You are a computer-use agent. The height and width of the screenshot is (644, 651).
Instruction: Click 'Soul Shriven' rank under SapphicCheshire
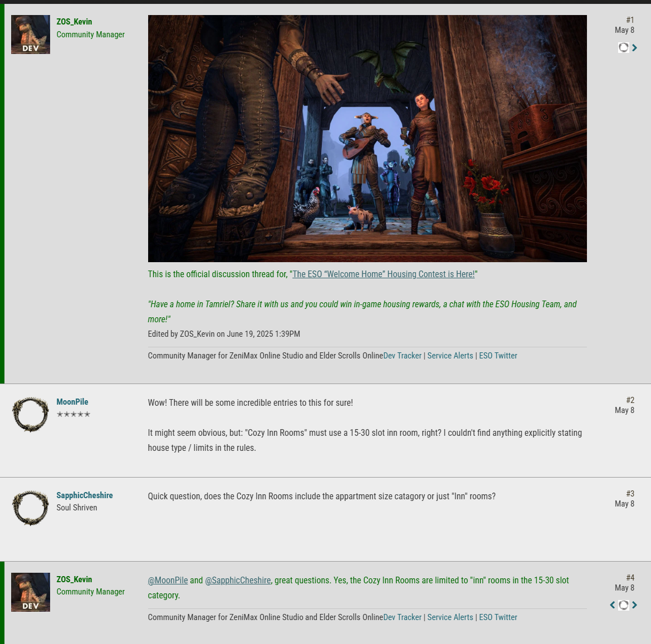77,508
